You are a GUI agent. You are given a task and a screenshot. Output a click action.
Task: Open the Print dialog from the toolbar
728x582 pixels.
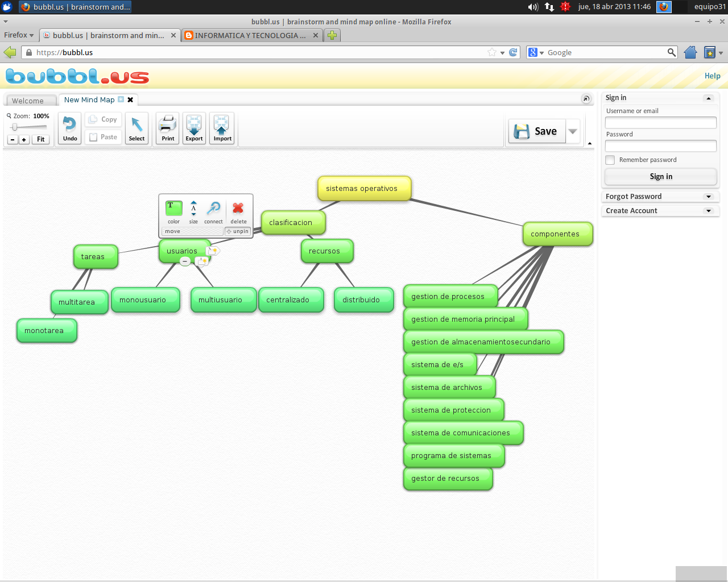[167, 128]
